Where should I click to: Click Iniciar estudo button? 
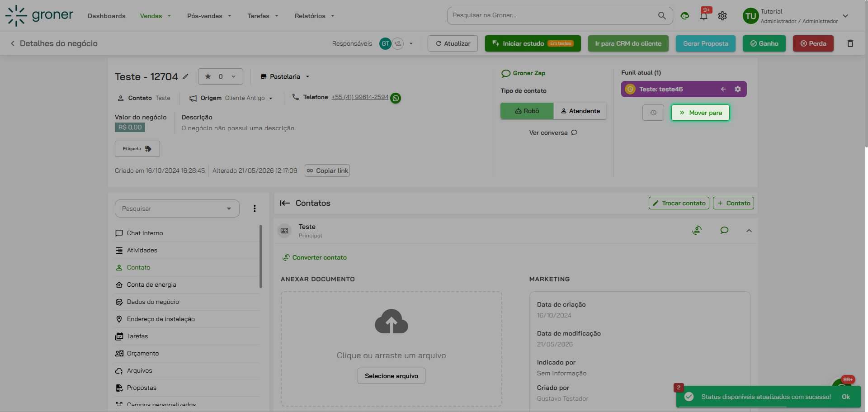[x=533, y=43]
